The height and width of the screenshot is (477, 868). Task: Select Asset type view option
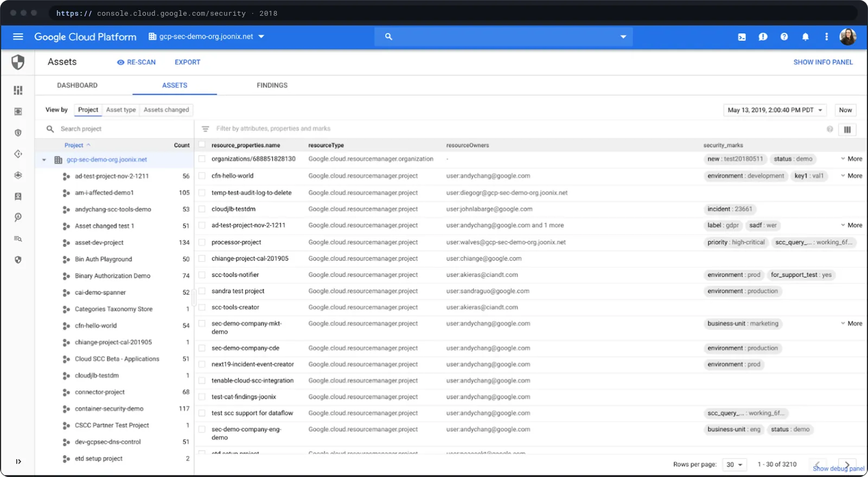point(121,110)
